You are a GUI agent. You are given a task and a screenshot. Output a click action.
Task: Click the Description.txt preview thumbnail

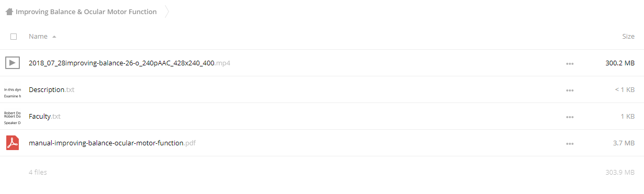click(13, 93)
